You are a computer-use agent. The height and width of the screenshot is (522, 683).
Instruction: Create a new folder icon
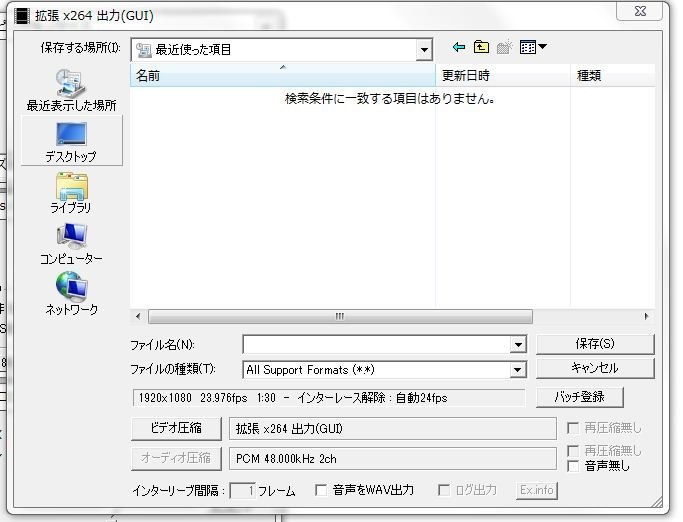504,47
